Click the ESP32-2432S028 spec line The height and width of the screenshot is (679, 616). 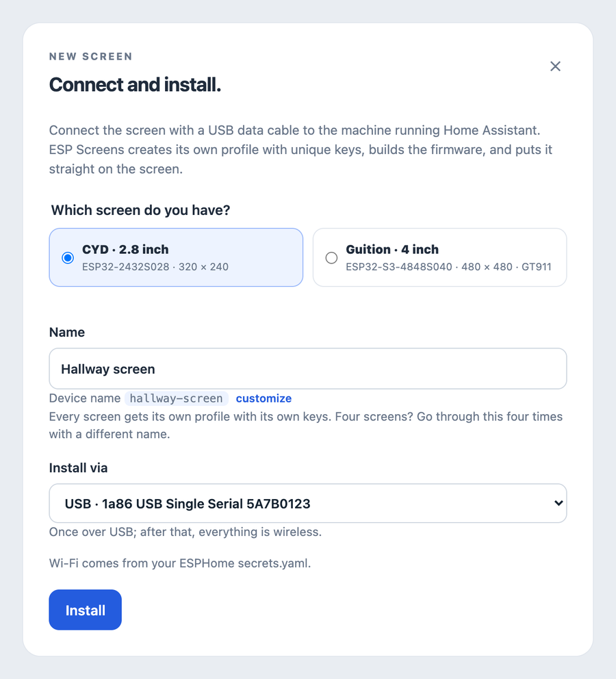coord(155,267)
